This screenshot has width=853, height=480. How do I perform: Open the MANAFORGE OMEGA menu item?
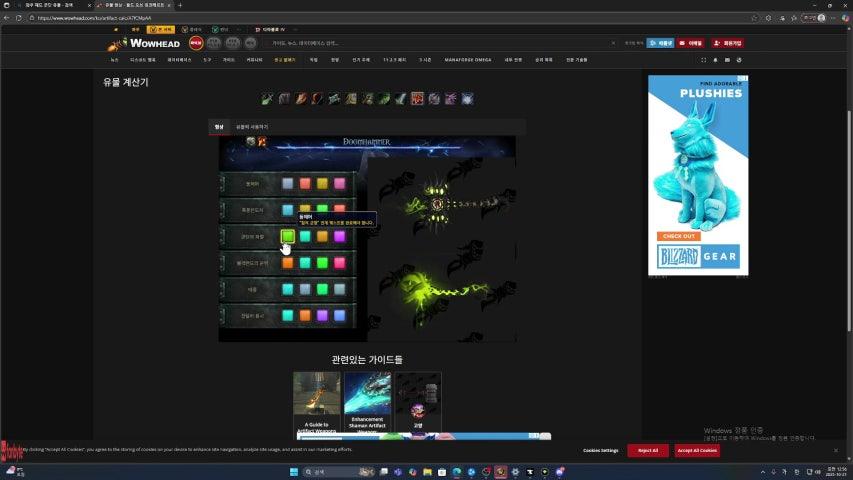pyautogui.click(x=468, y=60)
